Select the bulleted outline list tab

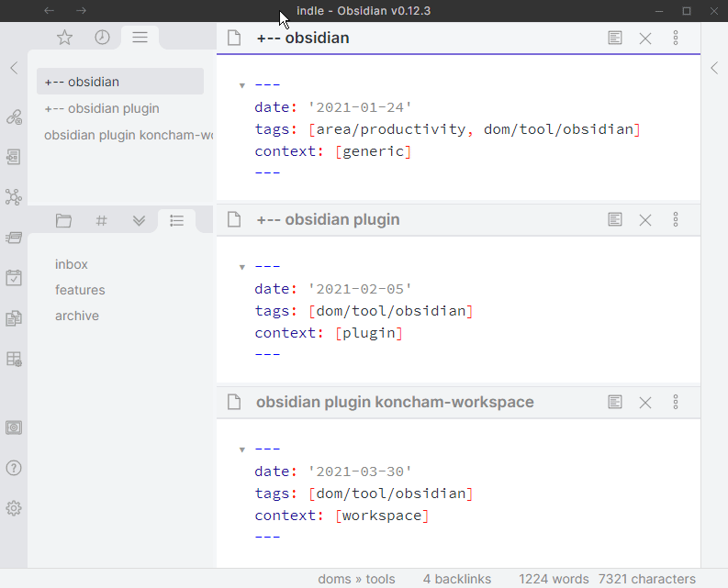(176, 220)
